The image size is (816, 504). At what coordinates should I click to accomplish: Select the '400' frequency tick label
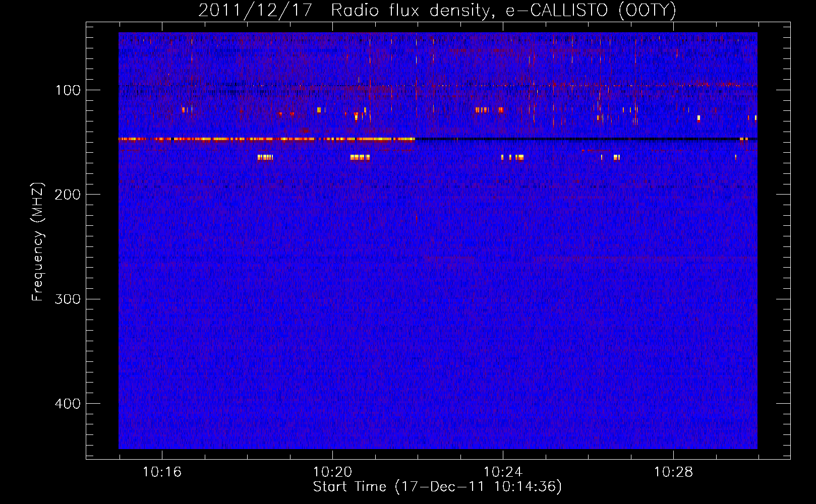[x=68, y=404]
